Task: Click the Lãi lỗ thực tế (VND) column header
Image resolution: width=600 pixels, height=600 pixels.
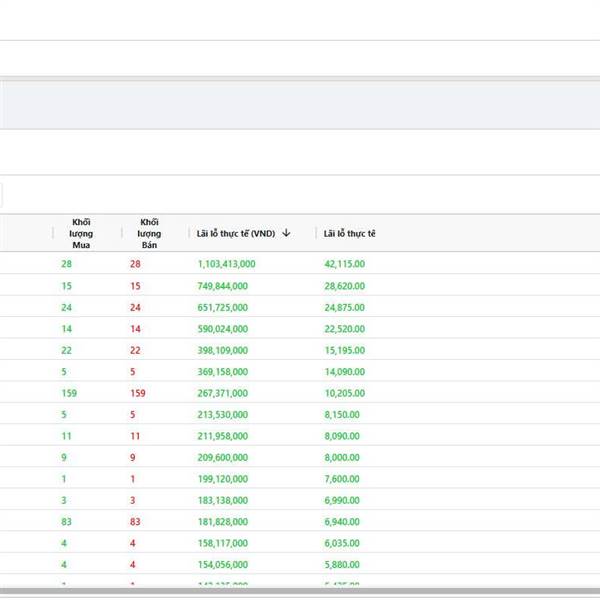Action: (x=236, y=233)
